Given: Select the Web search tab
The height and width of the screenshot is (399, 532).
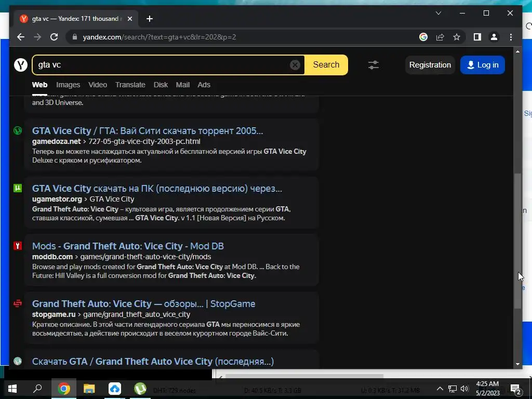Looking at the screenshot, I should point(39,85).
